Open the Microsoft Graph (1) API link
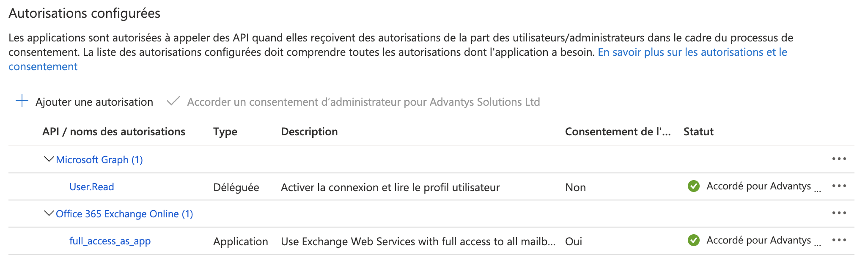 point(99,160)
